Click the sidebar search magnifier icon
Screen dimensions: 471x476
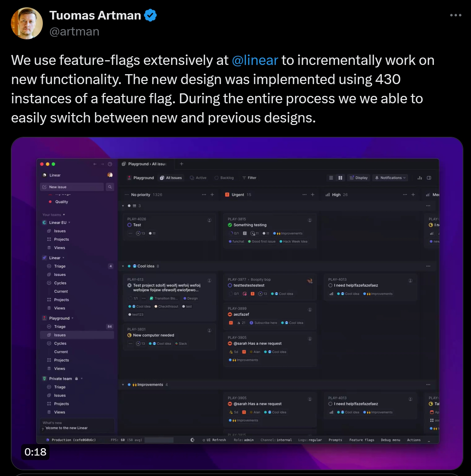click(x=110, y=187)
